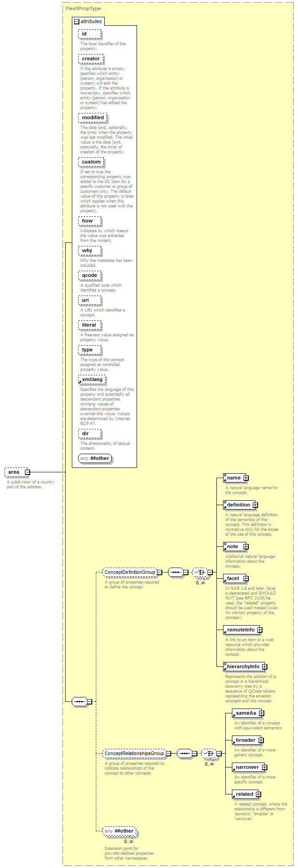Screen dimensions: 298x868
Task: Expand the note element plus icon
Action: point(246,547)
